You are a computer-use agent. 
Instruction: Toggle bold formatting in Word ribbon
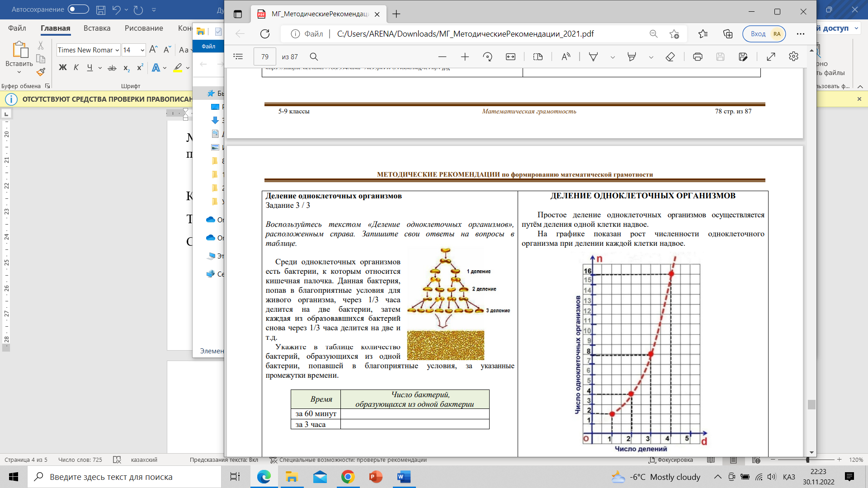click(x=62, y=67)
